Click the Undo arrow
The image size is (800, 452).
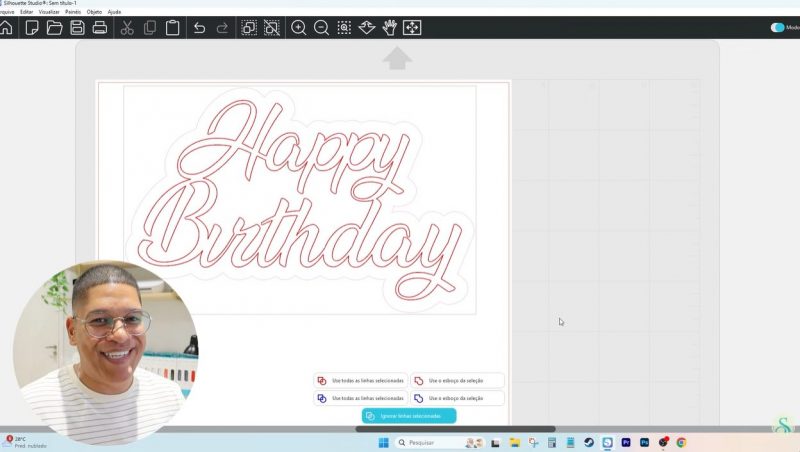(199, 28)
